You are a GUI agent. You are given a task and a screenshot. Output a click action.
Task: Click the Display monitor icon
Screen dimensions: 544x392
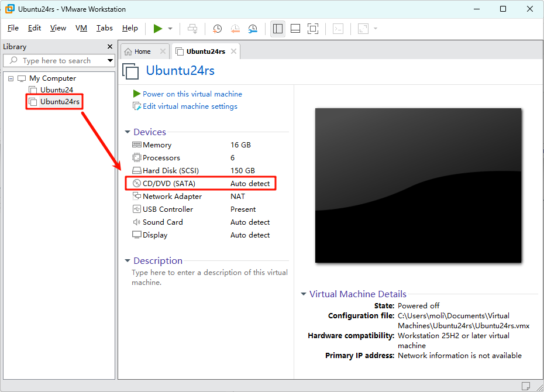coord(137,235)
